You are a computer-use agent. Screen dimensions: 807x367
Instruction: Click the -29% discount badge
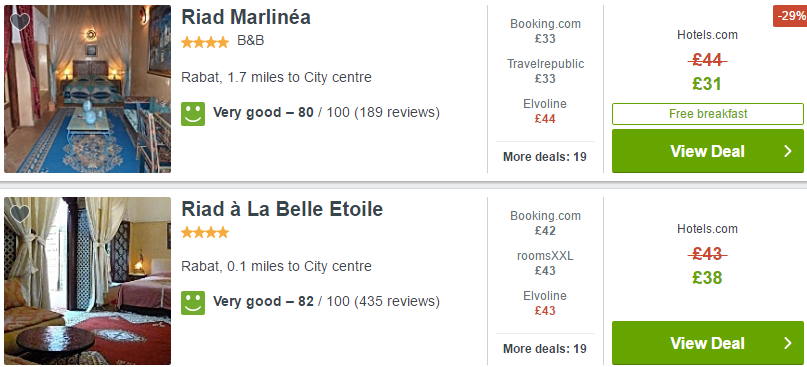790,16
